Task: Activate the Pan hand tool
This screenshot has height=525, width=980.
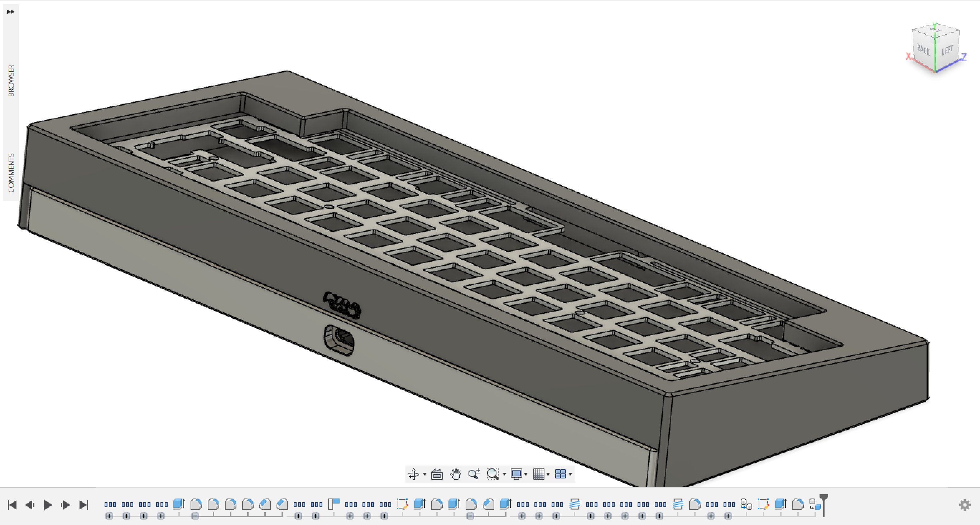Action: (x=455, y=474)
